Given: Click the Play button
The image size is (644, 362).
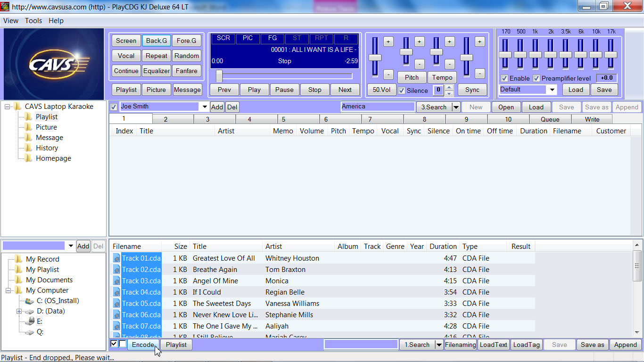Looking at the screenshot, I should tap(254, 90).
